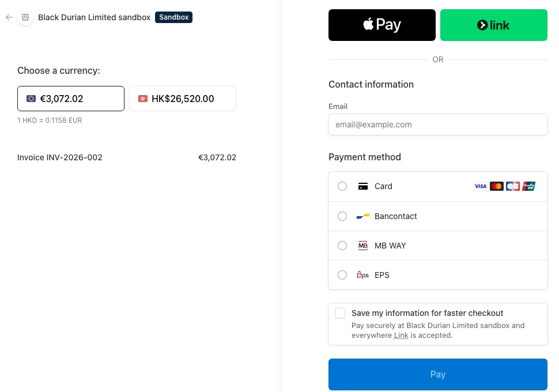Select the Card radio button
This screenshot has width=559, height=392.
pos(342,186)
